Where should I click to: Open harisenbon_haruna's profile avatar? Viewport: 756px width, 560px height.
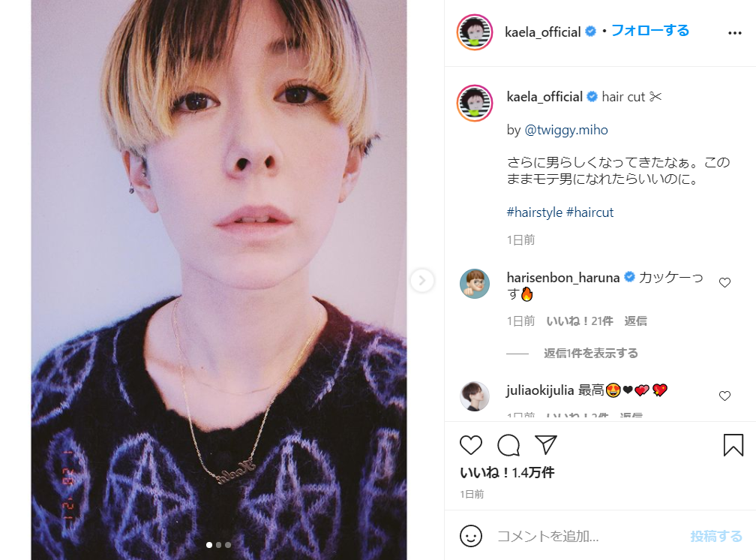[x=475, y=284]
